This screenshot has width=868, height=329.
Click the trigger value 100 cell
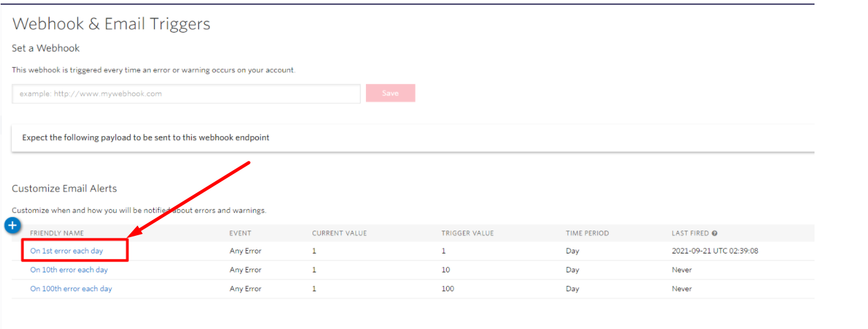pos(447,289)
